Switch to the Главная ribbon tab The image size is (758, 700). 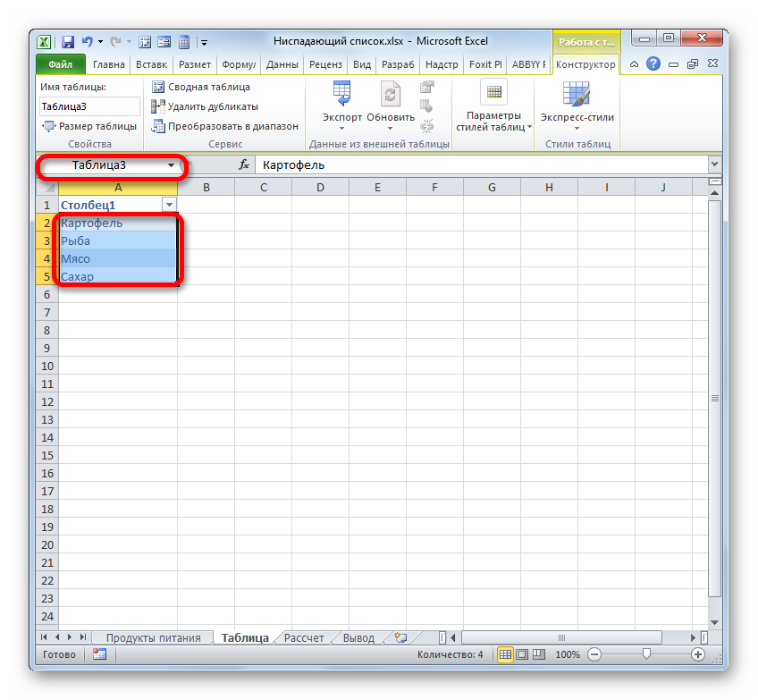(109, 64)
